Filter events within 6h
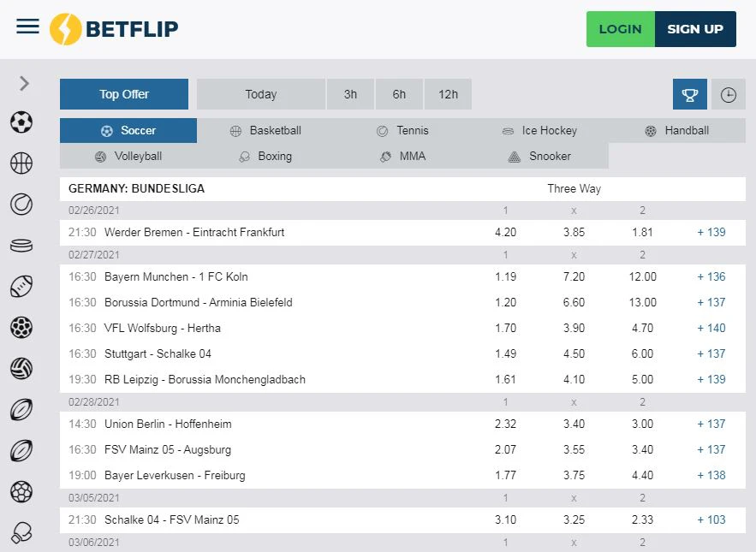Image resolution: width=756 pixels, height=552 pixels. tap(399, 94)
